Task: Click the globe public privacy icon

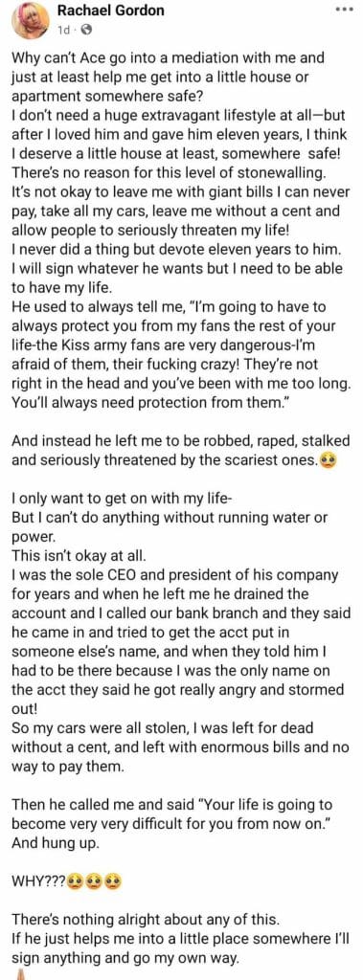Action: 86,29
